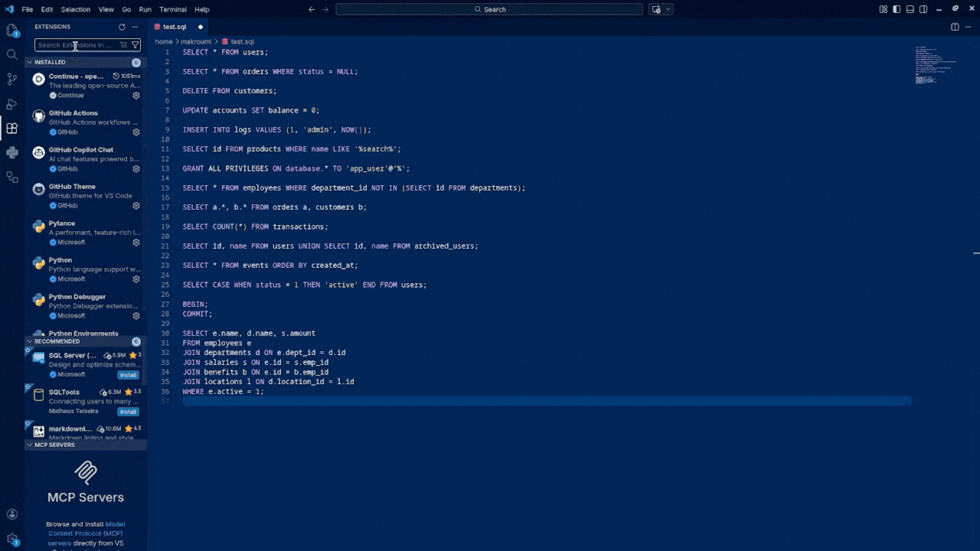This screenshot has height=551, width=980.
Task: Select the Explorer icon in the activity bar
Action: click(x=11, y=31)
